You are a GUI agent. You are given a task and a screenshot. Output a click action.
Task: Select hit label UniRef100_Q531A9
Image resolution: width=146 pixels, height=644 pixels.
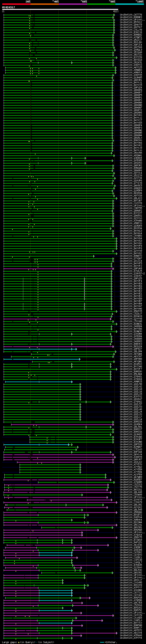coord(131,52)
